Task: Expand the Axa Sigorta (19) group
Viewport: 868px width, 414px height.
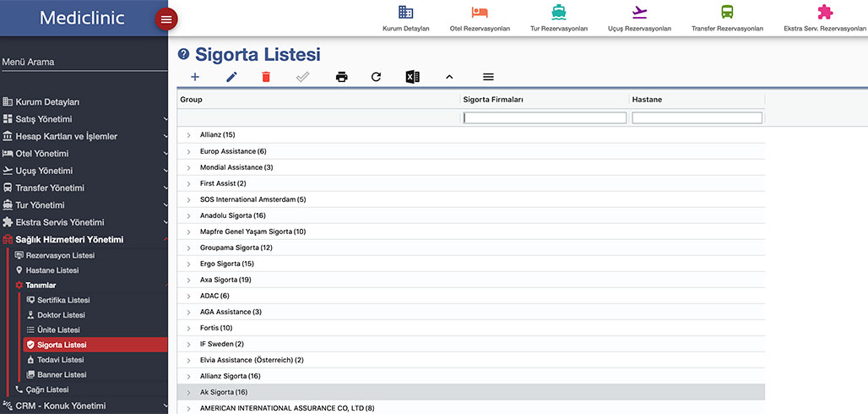Action: point(189,280)
